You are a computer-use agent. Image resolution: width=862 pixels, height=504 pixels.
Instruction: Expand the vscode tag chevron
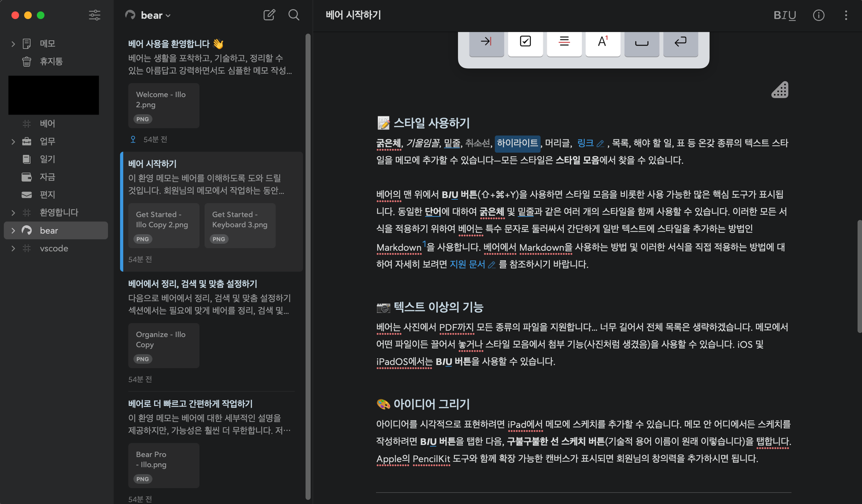click(13, 249)
